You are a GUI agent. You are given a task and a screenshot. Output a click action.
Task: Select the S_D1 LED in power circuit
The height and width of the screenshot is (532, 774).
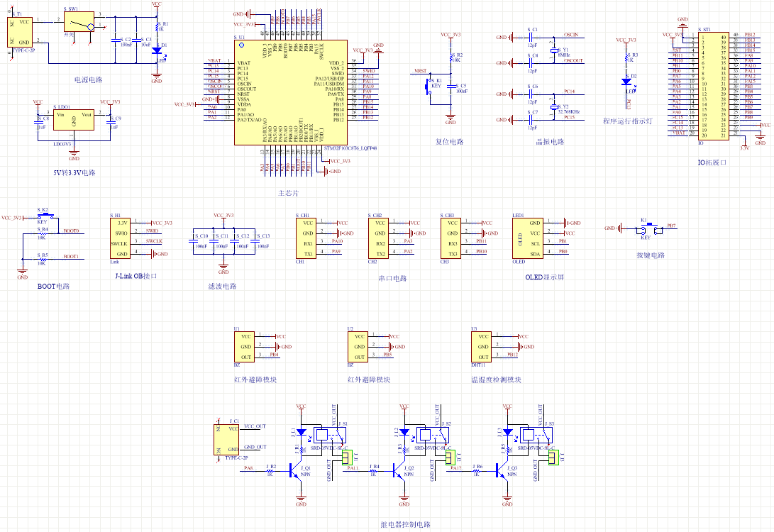(x=157, y=50)
